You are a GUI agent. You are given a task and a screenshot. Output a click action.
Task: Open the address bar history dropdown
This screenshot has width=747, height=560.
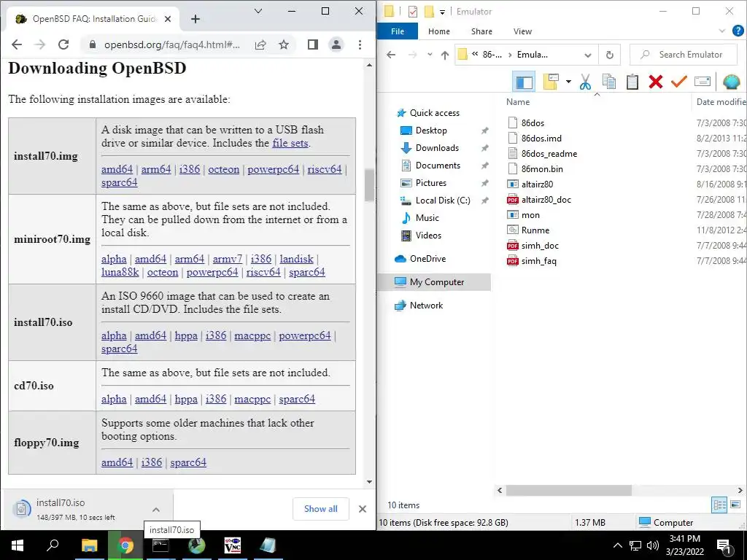[588, 55]
